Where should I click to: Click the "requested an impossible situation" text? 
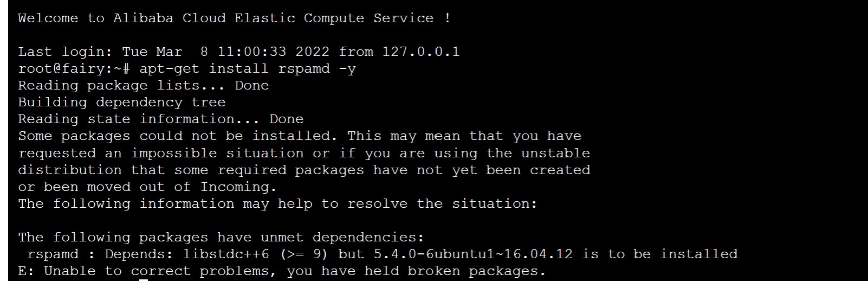(160, 154)
